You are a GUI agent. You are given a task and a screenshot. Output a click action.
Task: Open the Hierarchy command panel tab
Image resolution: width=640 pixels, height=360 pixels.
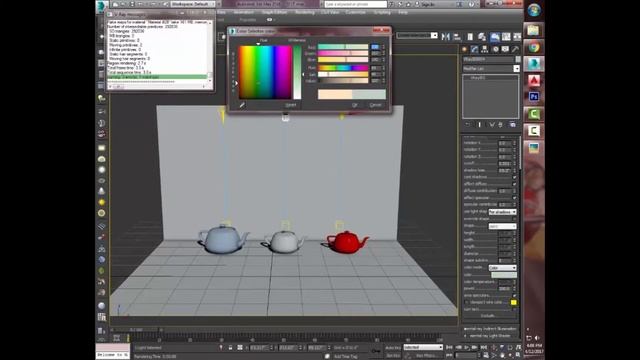click(x=484, y=49)
